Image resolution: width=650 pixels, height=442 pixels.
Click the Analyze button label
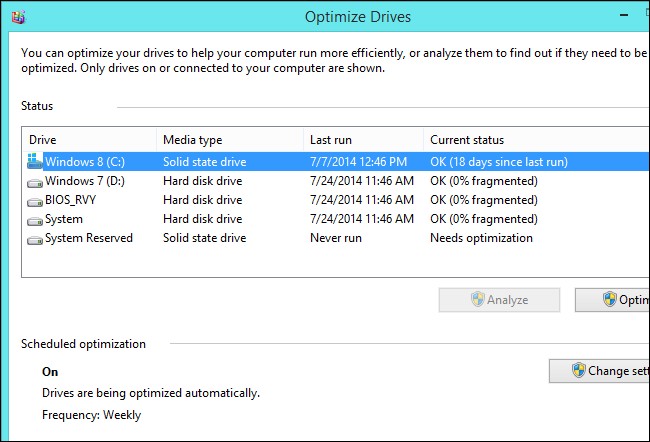click(x=507, y=300)
